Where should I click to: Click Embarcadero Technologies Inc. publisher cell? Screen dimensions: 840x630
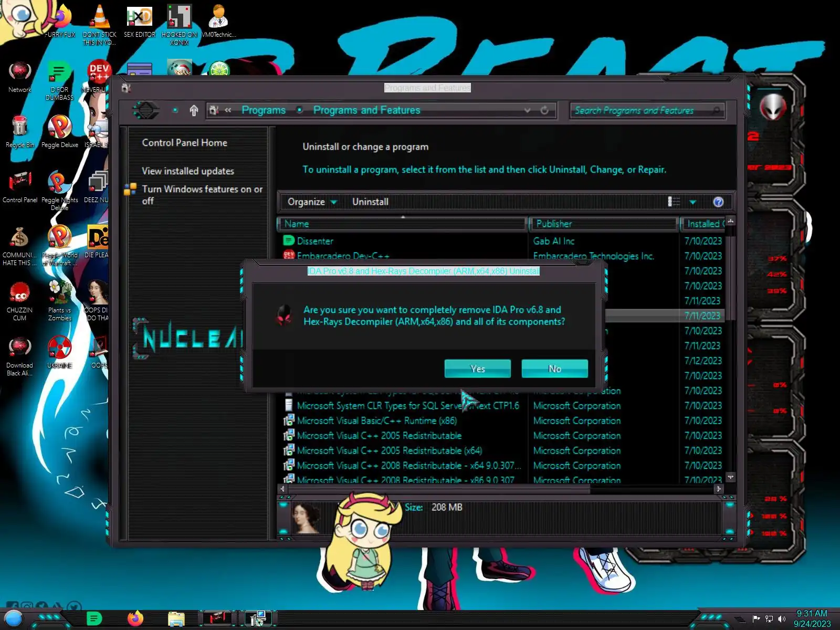click(x=593, y=256)
